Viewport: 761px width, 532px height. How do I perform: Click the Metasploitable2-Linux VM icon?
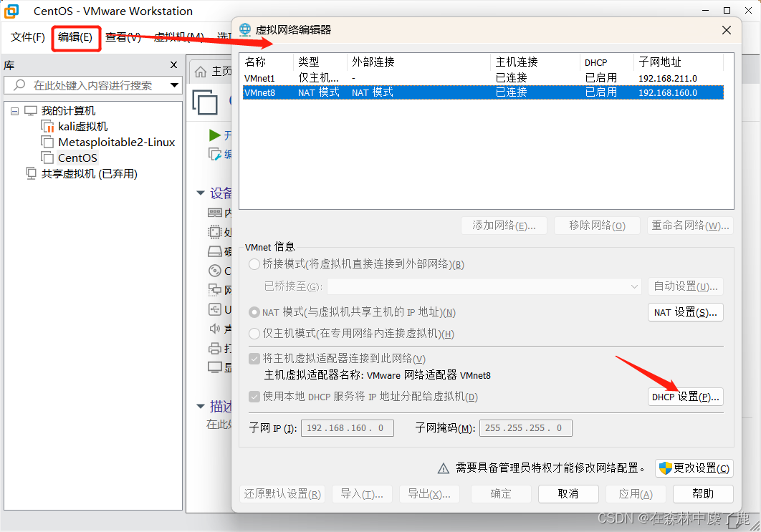[47, 142]
